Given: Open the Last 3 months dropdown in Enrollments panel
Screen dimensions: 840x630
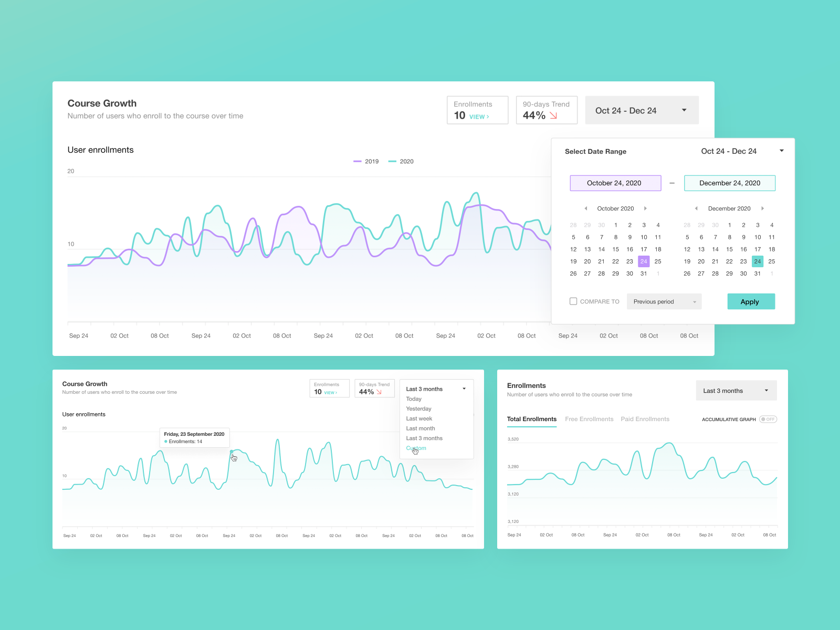Looking at the screenshot, I should coord(736,390).
